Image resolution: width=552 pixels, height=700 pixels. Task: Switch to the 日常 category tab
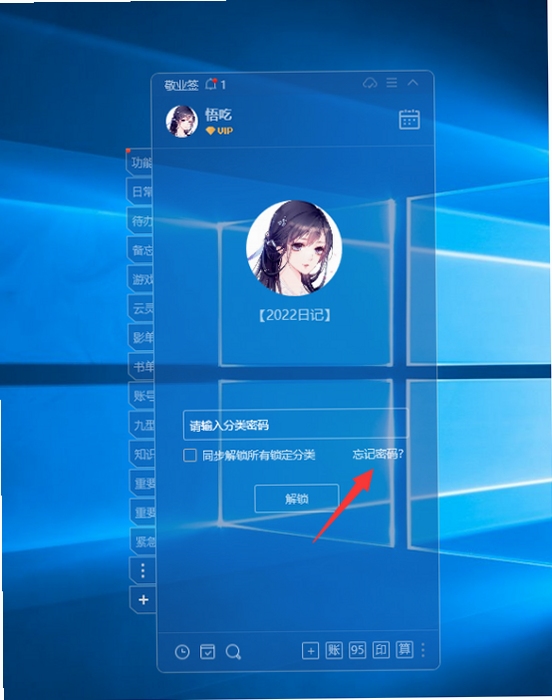pos(141,192)
